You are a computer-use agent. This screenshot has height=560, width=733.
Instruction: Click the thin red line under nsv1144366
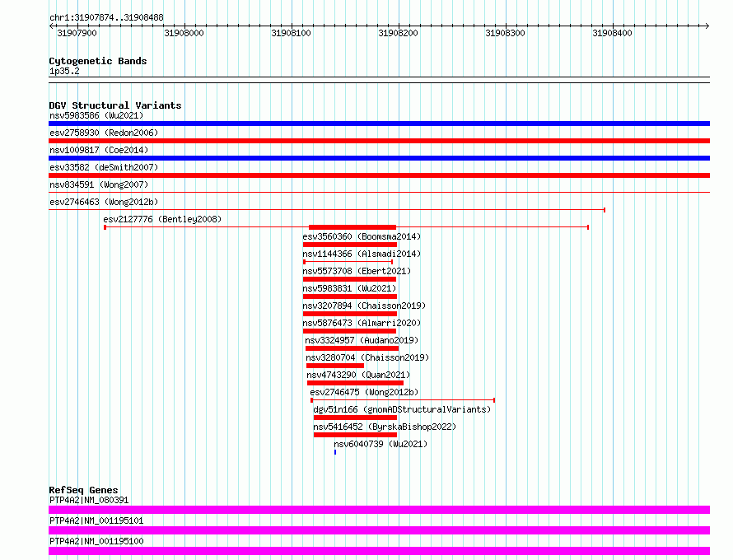[x=348, y=262]
